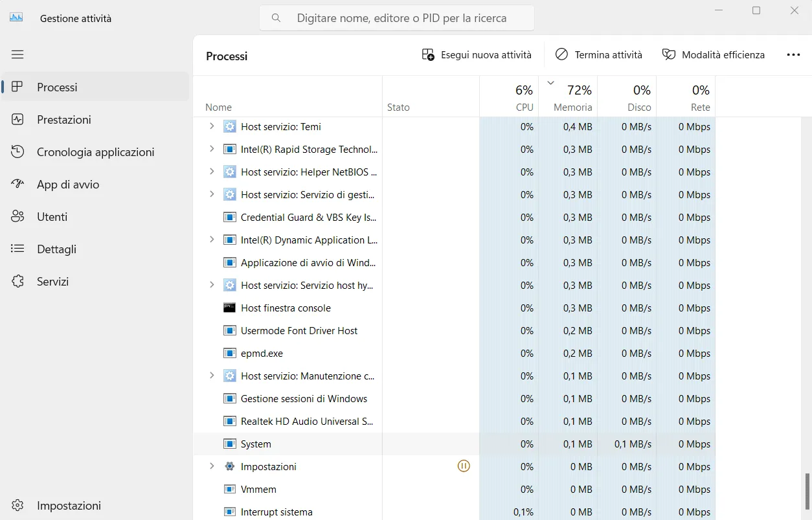Open App di avvio section
This screenshot has height=520, width=812.
point(67,184)
